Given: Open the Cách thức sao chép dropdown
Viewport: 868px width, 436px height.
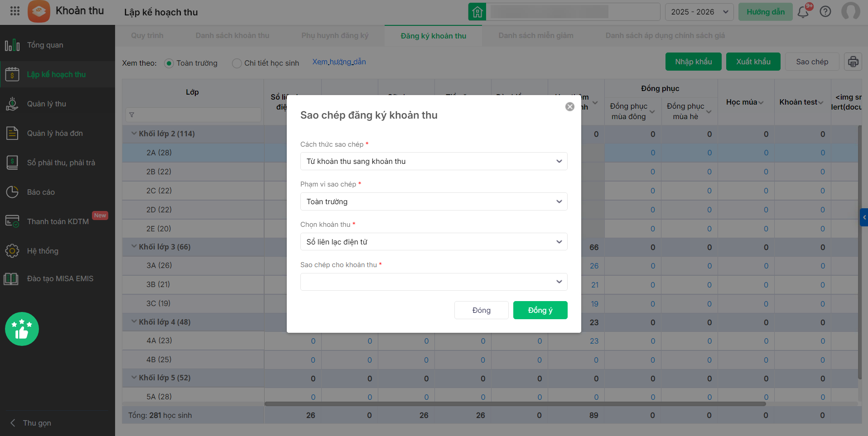Looking at the screenshot, I should (434, 161).
